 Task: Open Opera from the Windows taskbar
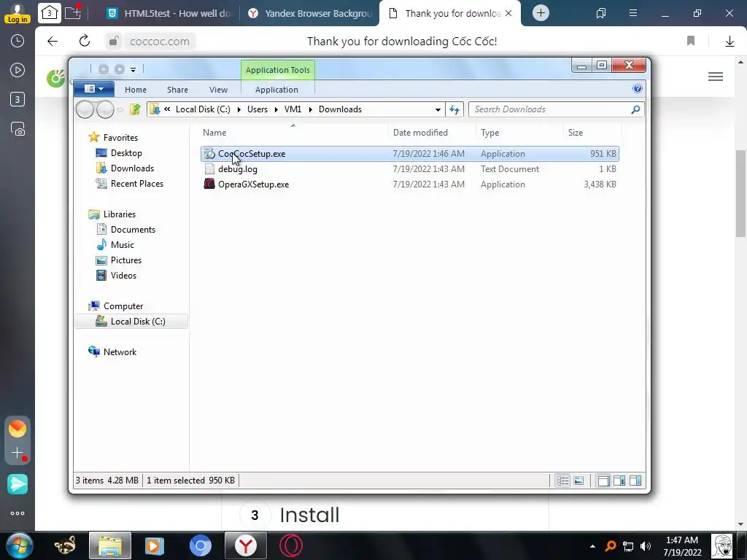290,545
